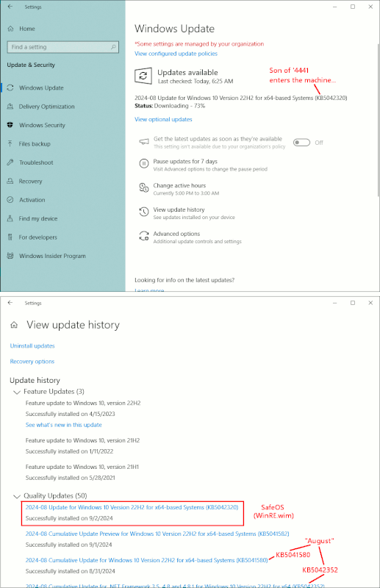Click the Windows Update sync icon in sidebar
The width and height of the screenshot is (380, 588).
pos(10,87)
